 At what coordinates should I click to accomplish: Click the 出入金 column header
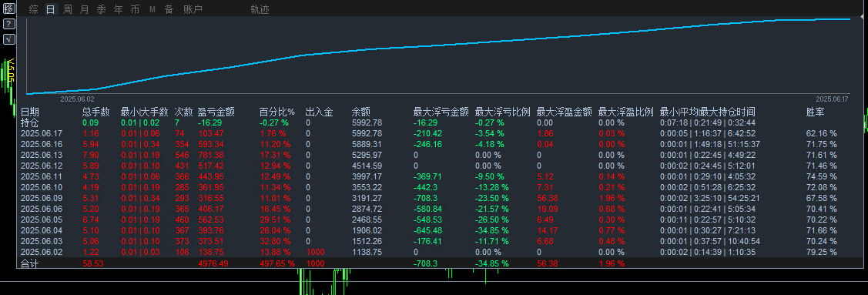click(x=320, y=112)
